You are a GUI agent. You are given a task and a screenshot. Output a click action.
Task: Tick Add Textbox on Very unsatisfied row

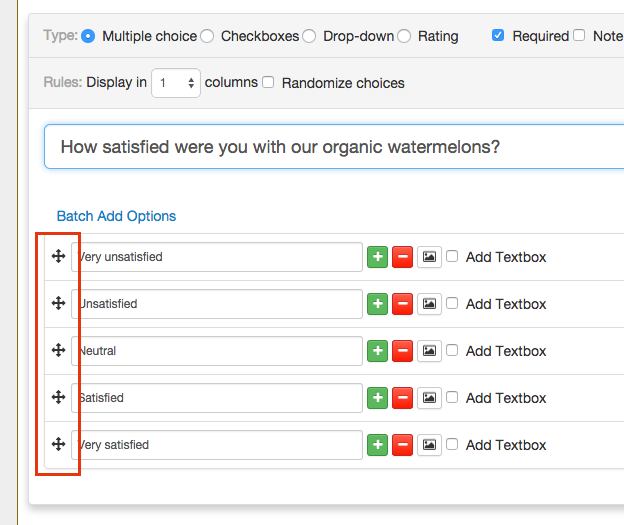click(453, 257)
